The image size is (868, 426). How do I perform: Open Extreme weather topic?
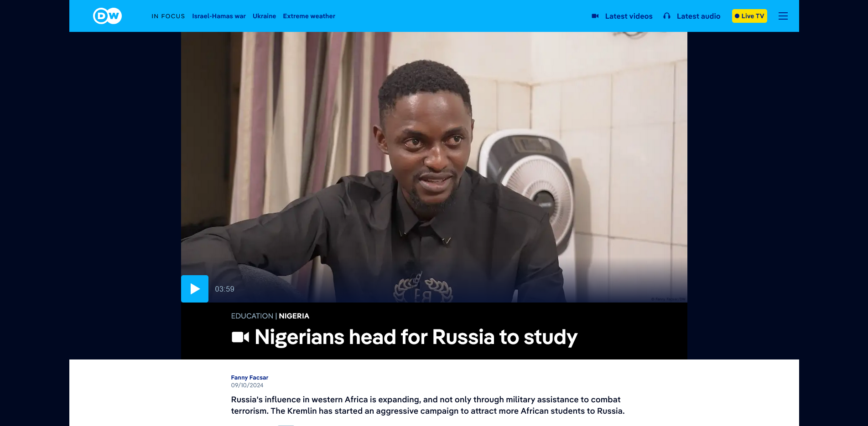309,16
